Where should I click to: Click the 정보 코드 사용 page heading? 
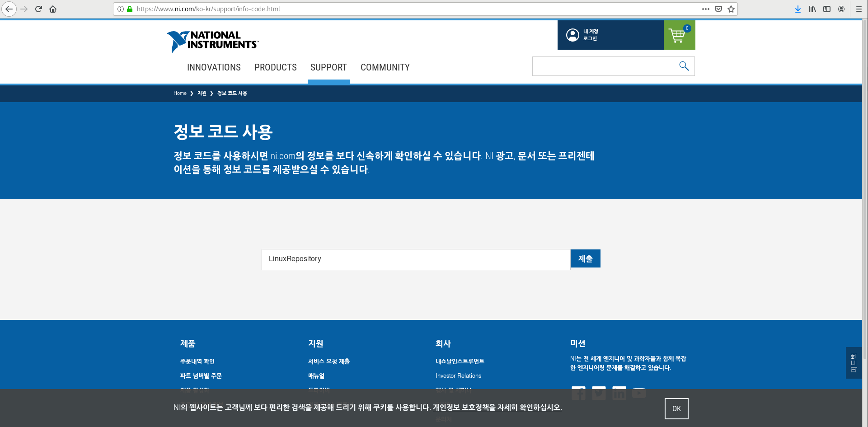pos(223,131)
